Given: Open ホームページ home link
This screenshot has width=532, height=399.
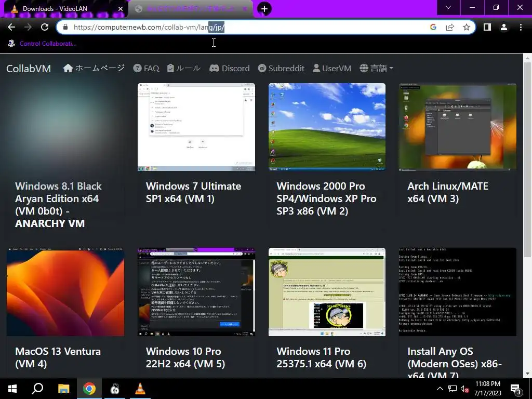Looking at the screenshot, I should point(94,68).
